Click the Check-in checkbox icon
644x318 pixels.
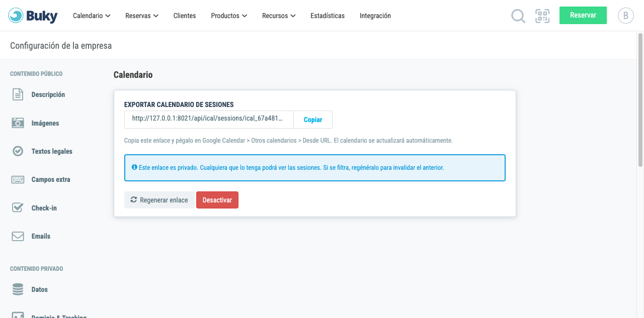(18, 207)
